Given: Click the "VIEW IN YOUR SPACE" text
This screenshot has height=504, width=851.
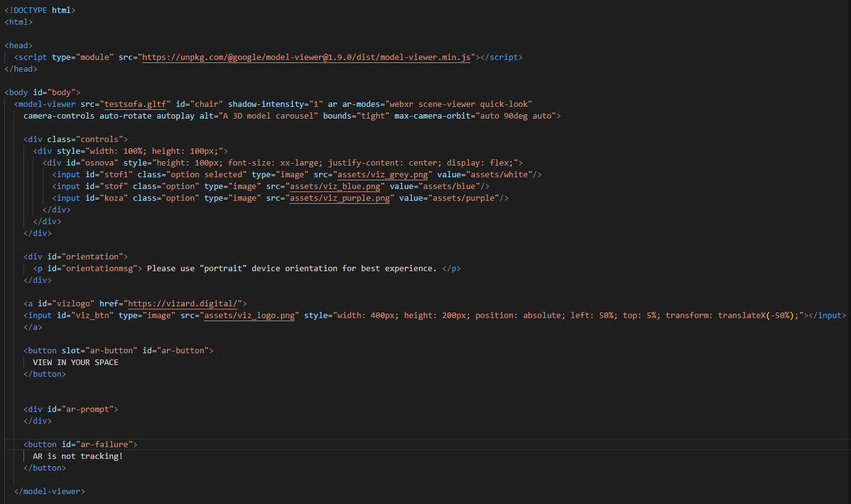Looking at the screenshot, I should point(75,362).
